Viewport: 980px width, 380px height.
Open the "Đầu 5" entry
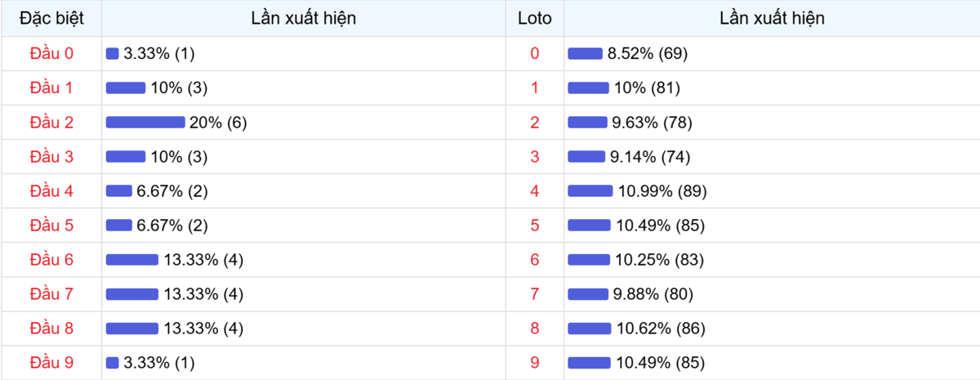click(51, 226)
